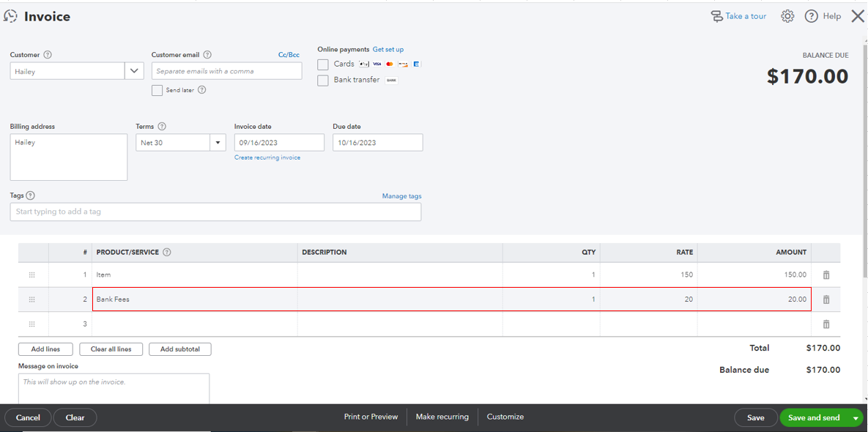Click the Terms help icon
Screen dimensions: 868x432
[162, 127]
